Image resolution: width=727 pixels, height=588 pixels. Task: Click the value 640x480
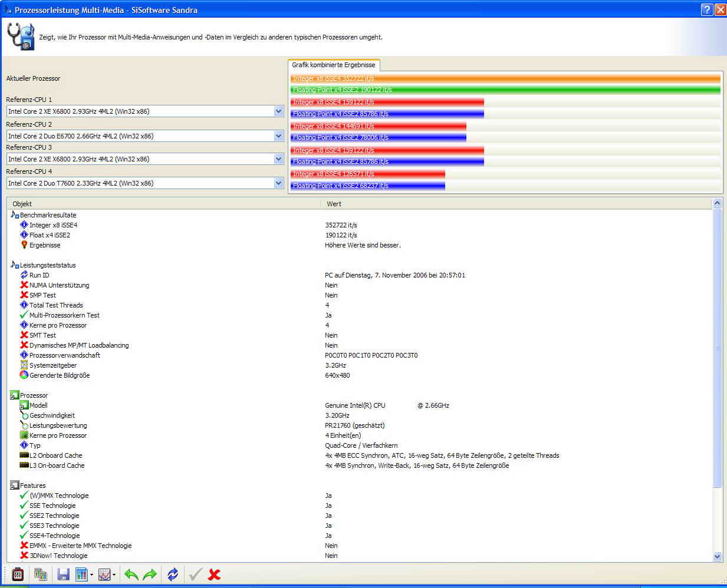(x=337, y=375)
